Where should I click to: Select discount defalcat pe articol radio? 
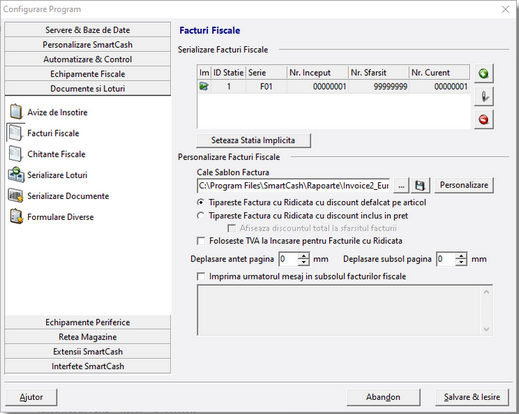tap(201, 202)
